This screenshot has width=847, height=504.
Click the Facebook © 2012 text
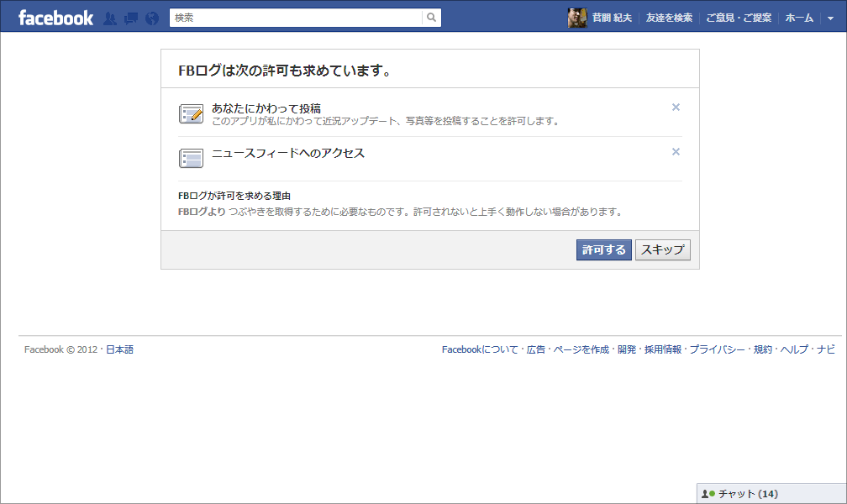click(60, 349)
